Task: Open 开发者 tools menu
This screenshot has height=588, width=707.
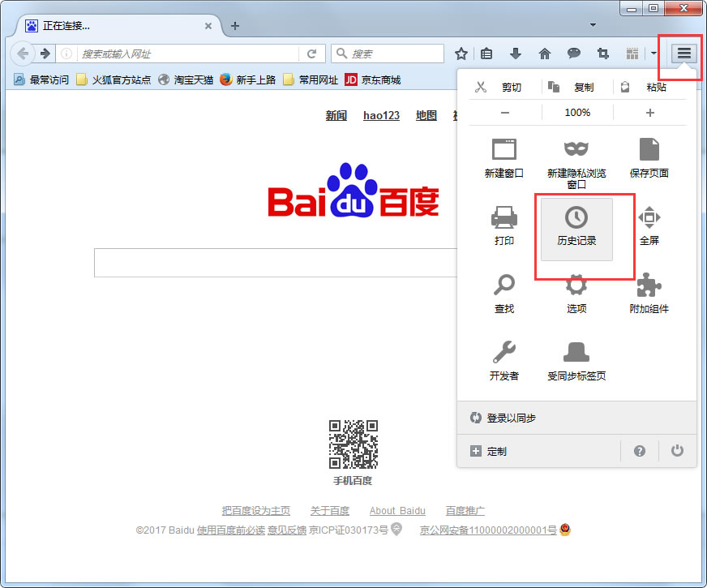Action: click(504, 361)
